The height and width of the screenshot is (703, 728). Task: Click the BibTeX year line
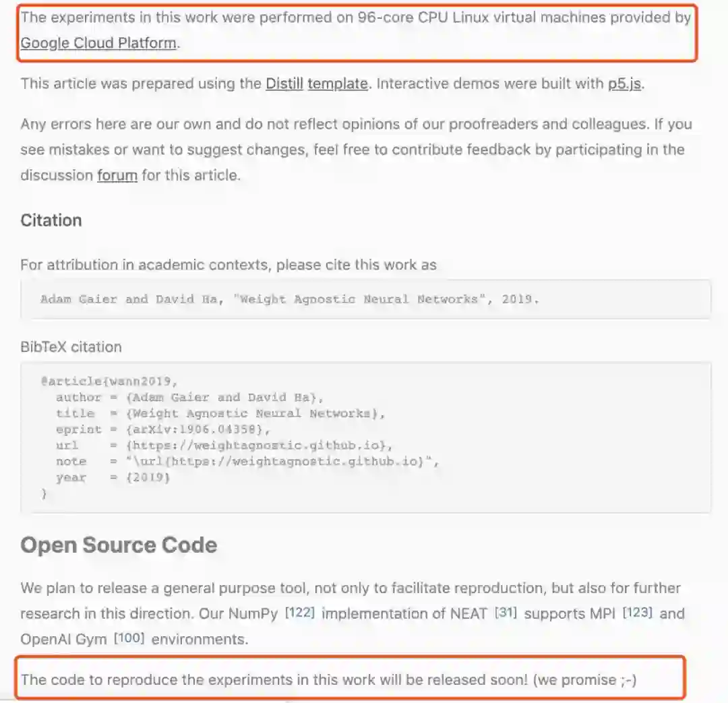coord(113,478)
